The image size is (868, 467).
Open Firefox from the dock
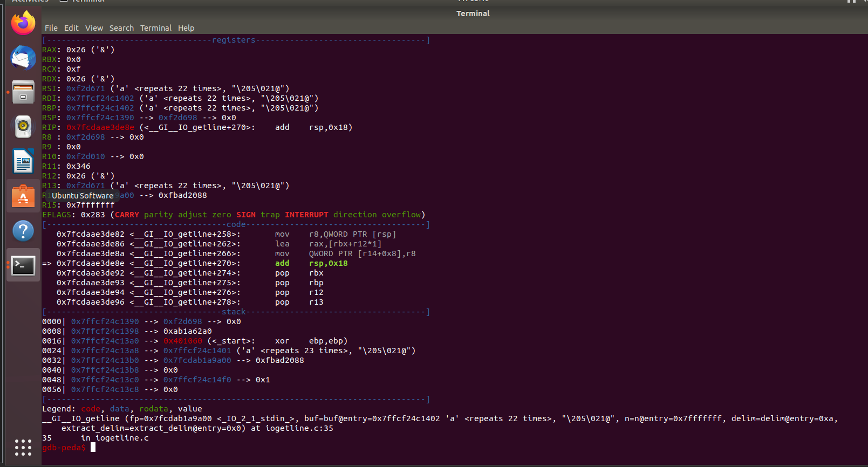(23, 23)
